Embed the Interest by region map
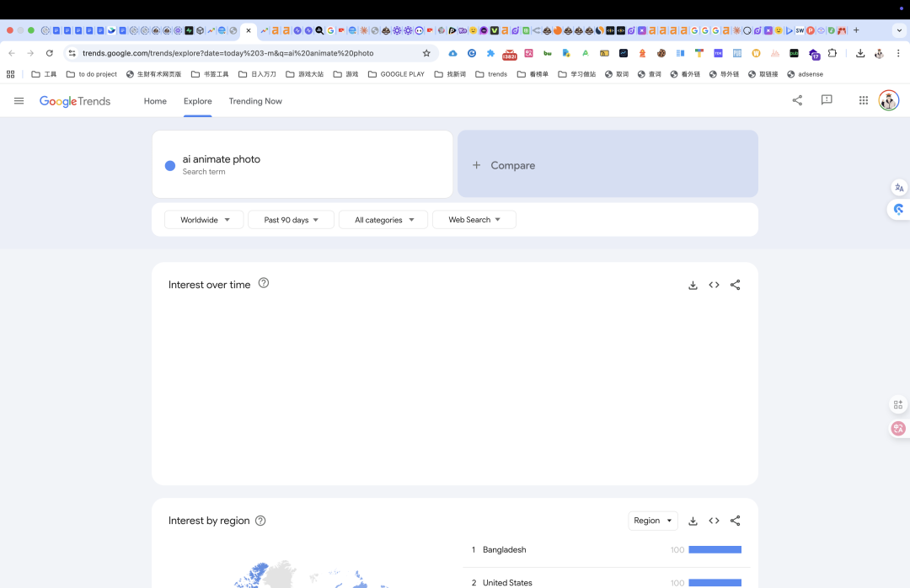This screenshot has width=910, height=588. (714, 521)
